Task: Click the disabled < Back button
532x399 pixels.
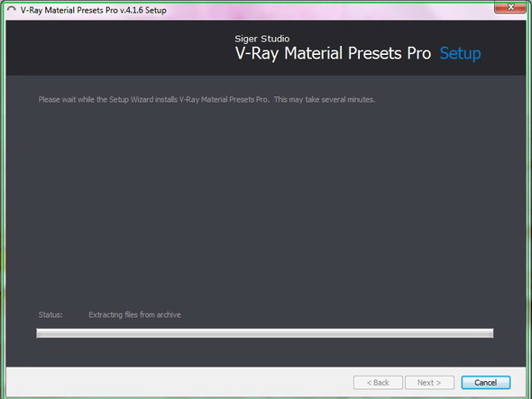Action: pyautogui.click(x=378, y=383)
